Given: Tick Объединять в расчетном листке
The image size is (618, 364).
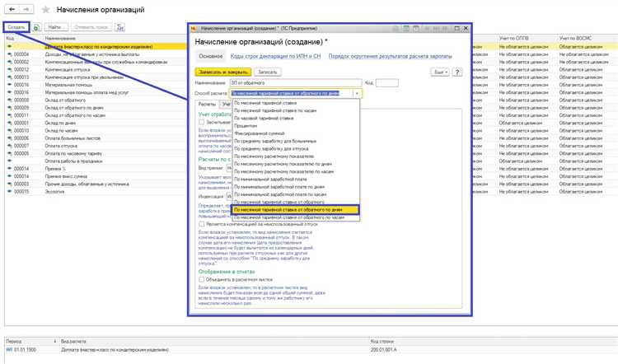Looking at the screenshot, I should 201,280.
